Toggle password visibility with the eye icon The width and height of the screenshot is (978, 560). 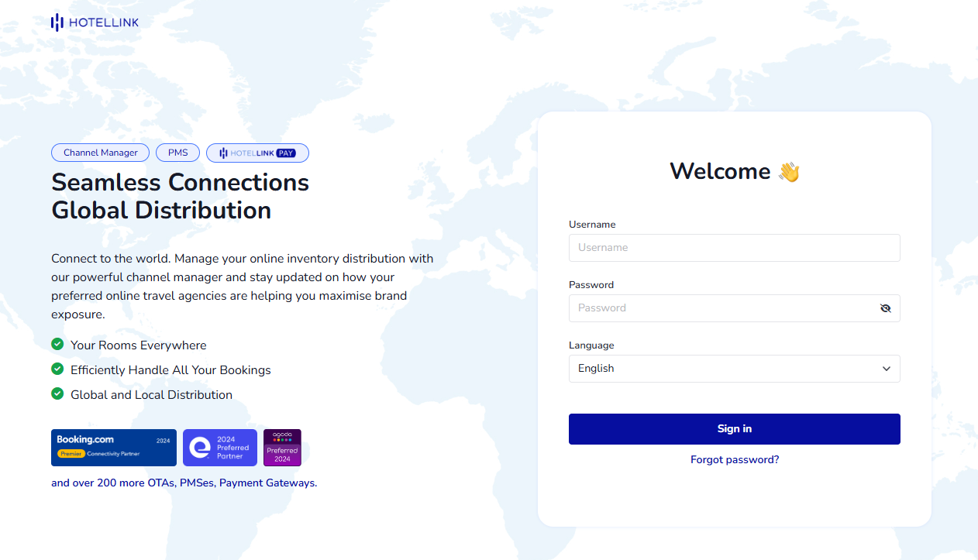886,307
